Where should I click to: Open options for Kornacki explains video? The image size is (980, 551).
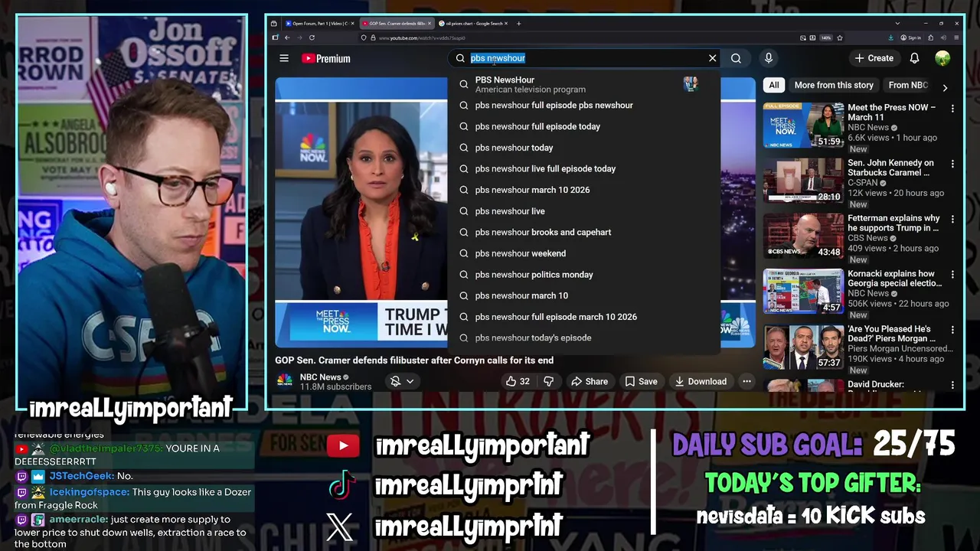click(x=952, y=274)
